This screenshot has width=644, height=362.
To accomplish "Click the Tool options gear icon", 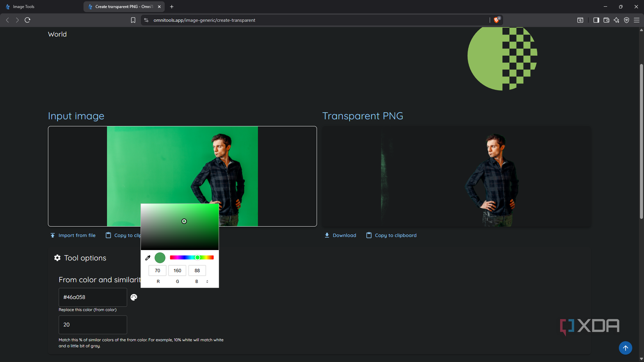I will pos(57,258).
